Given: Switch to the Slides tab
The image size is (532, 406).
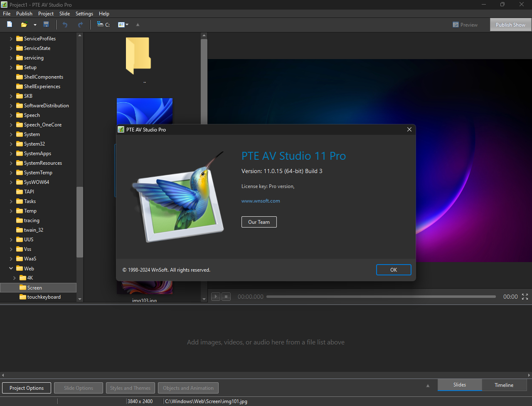Looking at the screenshot, I should click(x=460, y=385).
